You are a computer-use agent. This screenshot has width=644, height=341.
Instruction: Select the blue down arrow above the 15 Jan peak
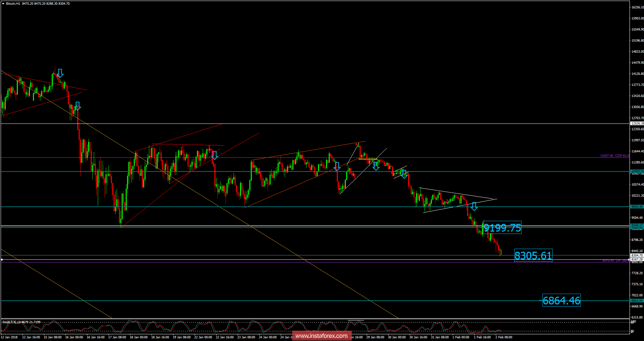point(60,73)
